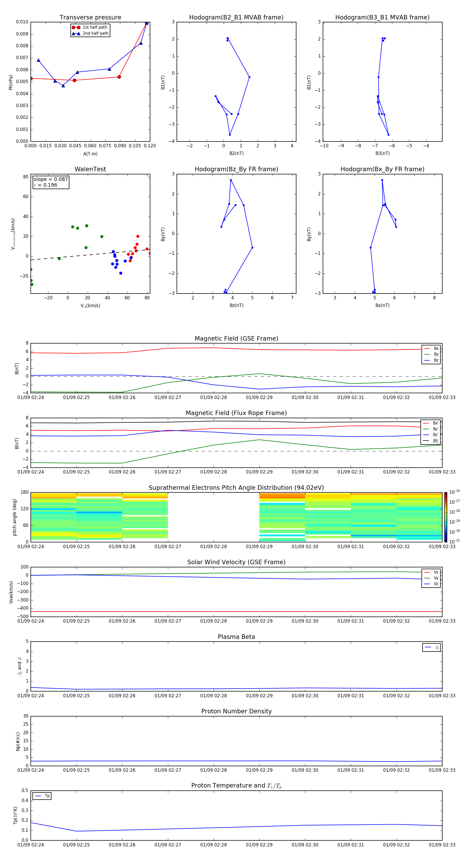
Task: Click the Proton Temperature and Te/Tp title
Action: (x=236, y=785)
